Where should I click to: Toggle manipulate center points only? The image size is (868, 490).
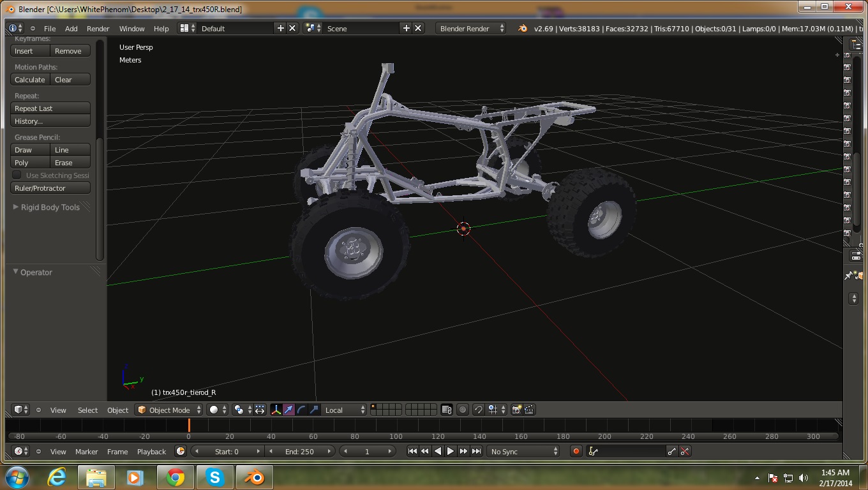click(260, 410)
